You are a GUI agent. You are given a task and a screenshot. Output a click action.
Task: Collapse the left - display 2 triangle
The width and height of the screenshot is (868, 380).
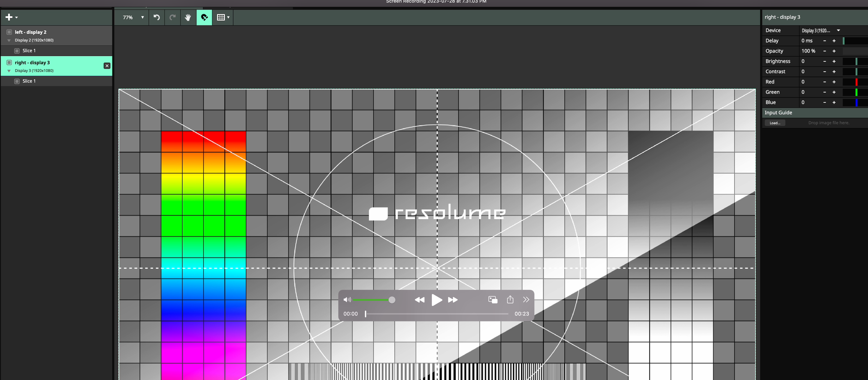coord(9,40)
